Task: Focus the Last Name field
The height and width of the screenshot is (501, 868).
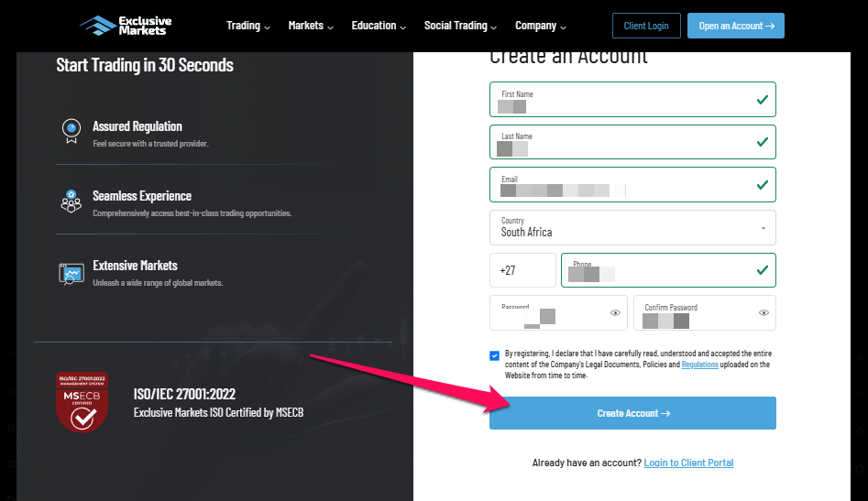Action: click(x=632, y=142)
